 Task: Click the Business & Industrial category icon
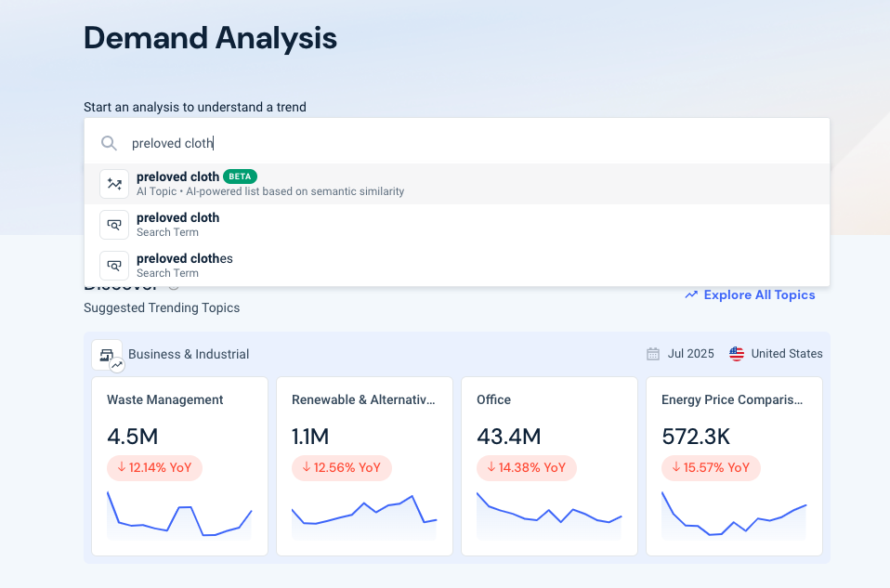(x=107, y=355)
